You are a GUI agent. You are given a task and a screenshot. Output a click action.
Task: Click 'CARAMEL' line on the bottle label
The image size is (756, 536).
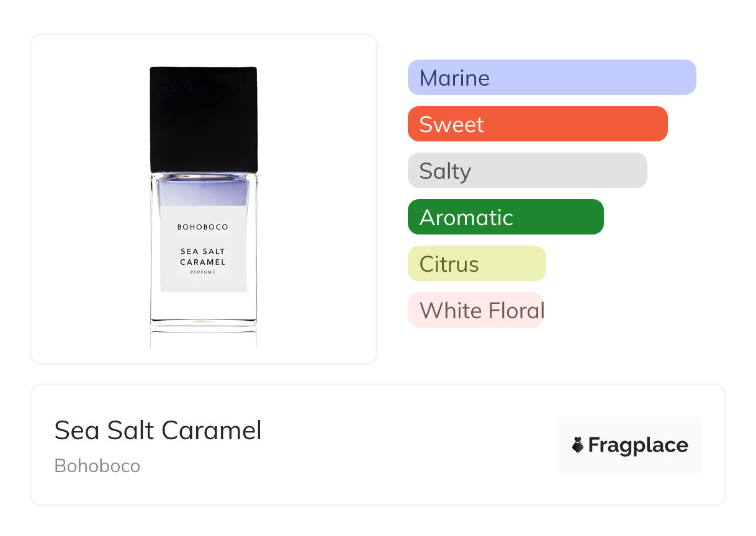click(203, 262)
